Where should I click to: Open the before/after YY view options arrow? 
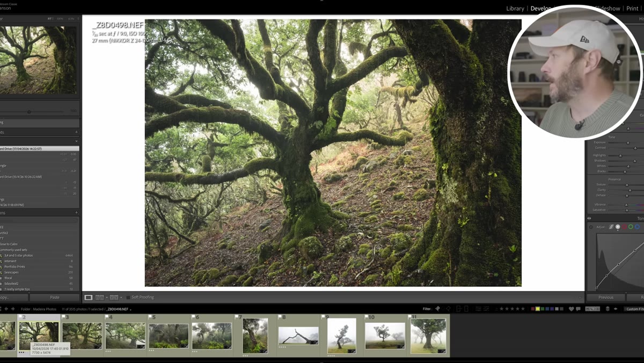pyautogui.click(x=121, y=297)
